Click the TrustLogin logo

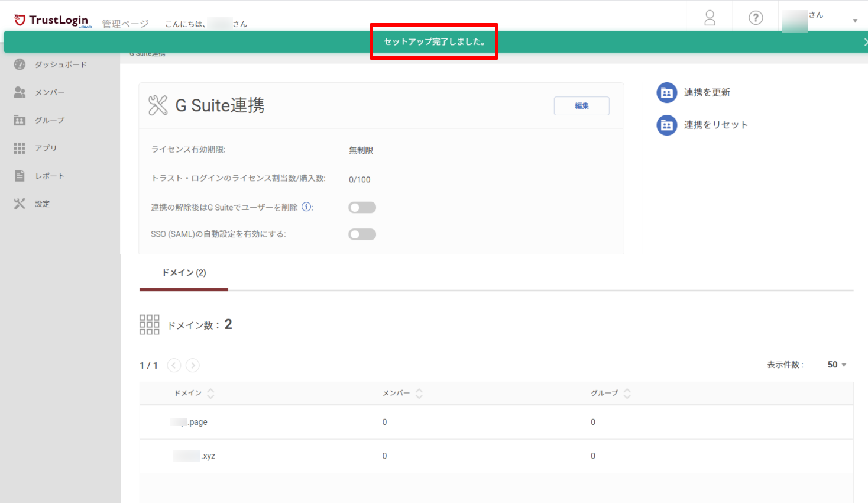52,20
